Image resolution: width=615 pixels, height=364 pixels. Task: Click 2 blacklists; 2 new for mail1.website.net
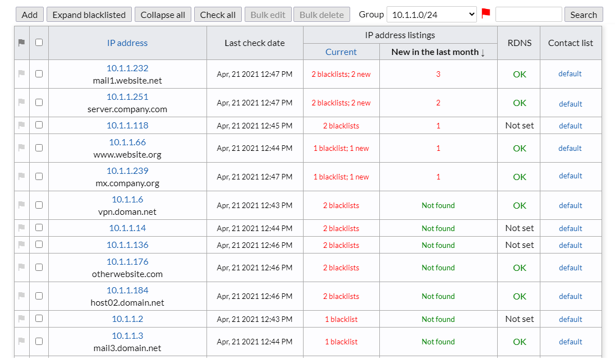coord(341,73)
